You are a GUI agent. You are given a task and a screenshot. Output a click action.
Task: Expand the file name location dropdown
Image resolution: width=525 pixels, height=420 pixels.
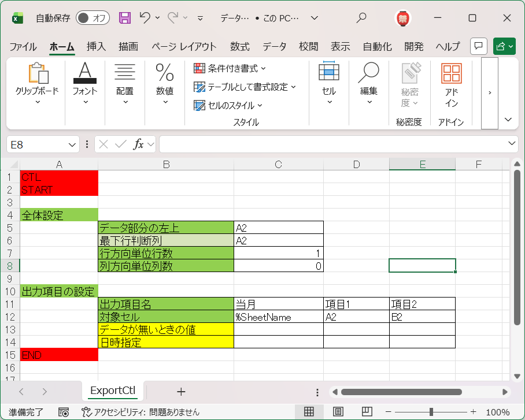tap(314, 18)
